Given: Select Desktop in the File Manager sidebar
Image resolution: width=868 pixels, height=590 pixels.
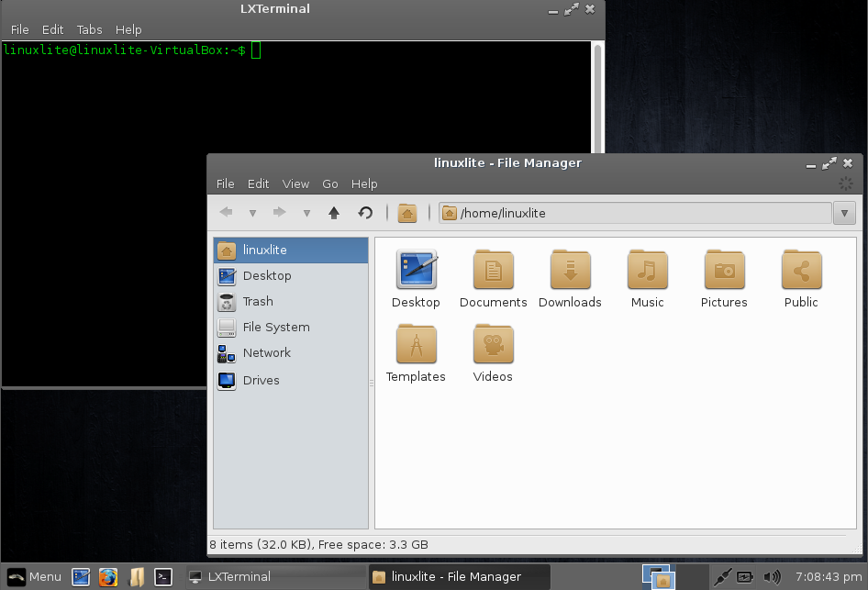Looking at the screenshot, I should [291, 275].
